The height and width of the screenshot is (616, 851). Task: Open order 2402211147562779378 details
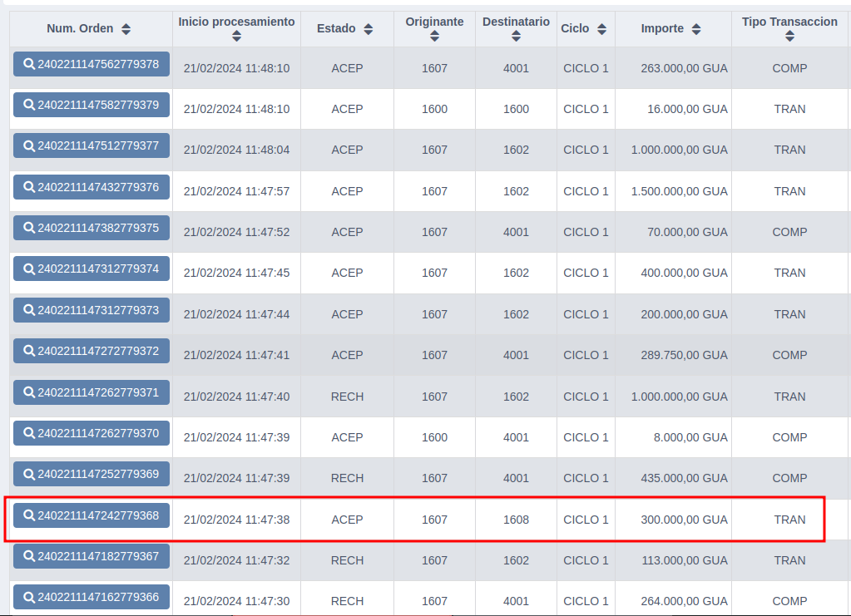point(92,64)
